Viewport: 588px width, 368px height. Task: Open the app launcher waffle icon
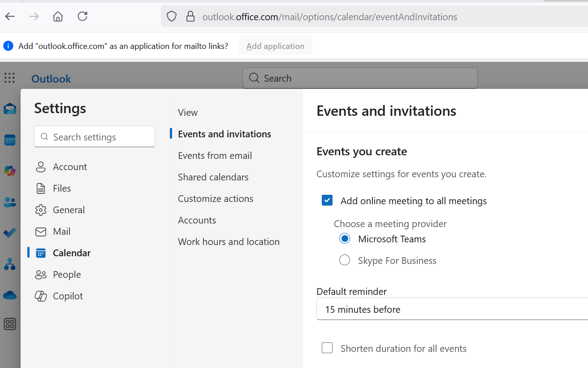point(9,78)
